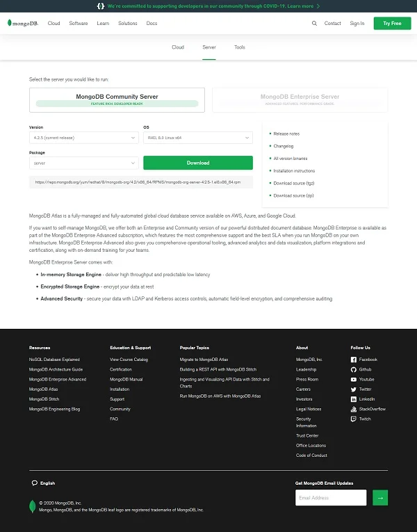Screen dimensions: 417x532
Task: Open the Investors footer link
Action: click(x=304, y=399)
